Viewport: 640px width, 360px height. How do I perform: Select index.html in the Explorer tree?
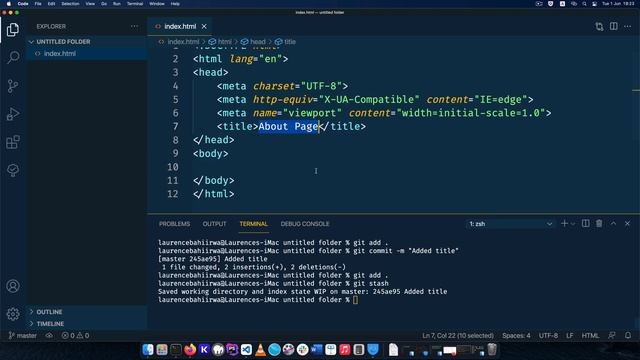60,53
